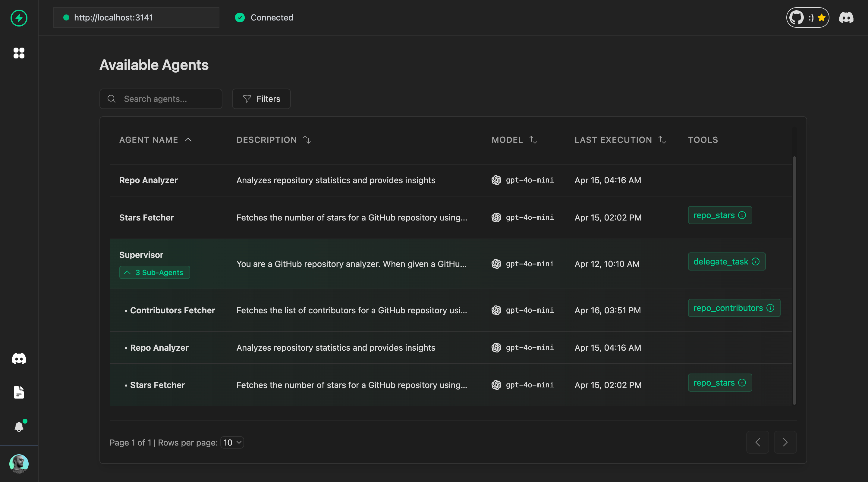The image size is (868, 482).
Task: Sort by Last Execution column
Action: pyautogui.click(x=620, y=140)
